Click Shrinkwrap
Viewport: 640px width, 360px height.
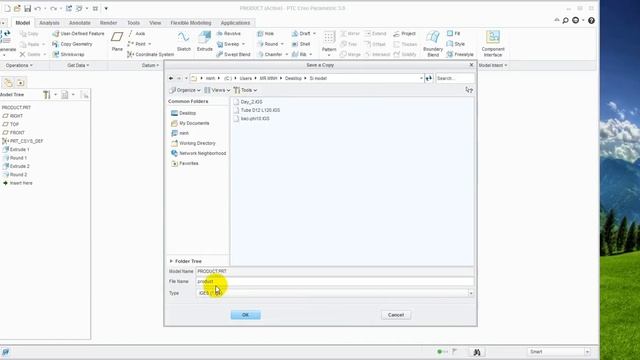pyautogui.click(x=69, y=54)
